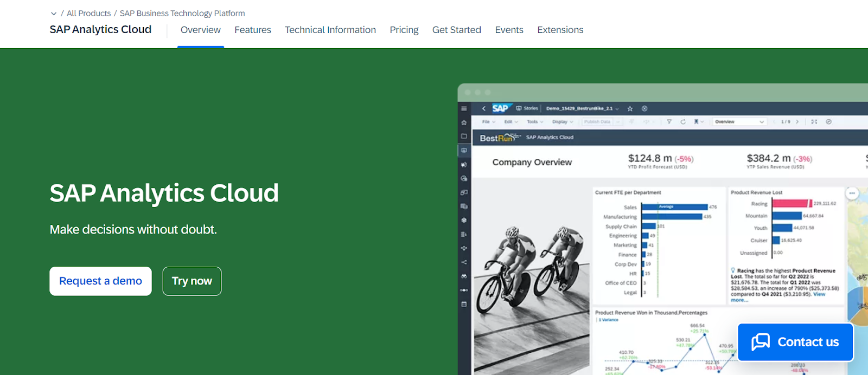This screenshot has width=868, height=375.
Task: Click the Sales bar in FTE per Department
Action: 675,207
